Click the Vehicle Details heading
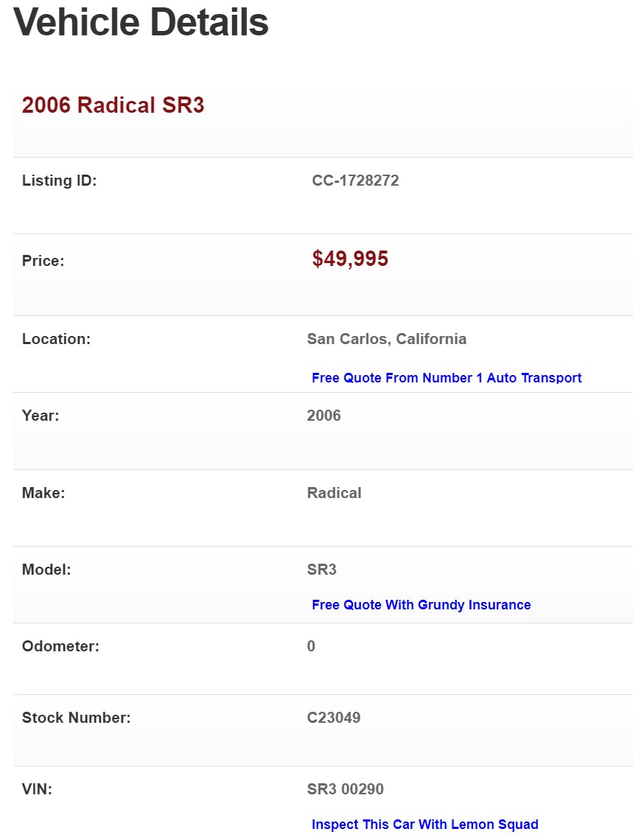 tap(141, 22)
